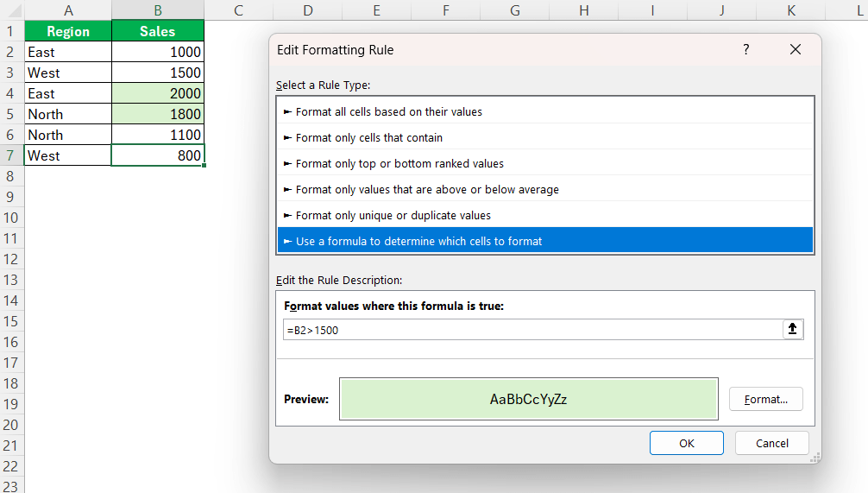
Task: Select column B header
Action: tap(158, 10)
